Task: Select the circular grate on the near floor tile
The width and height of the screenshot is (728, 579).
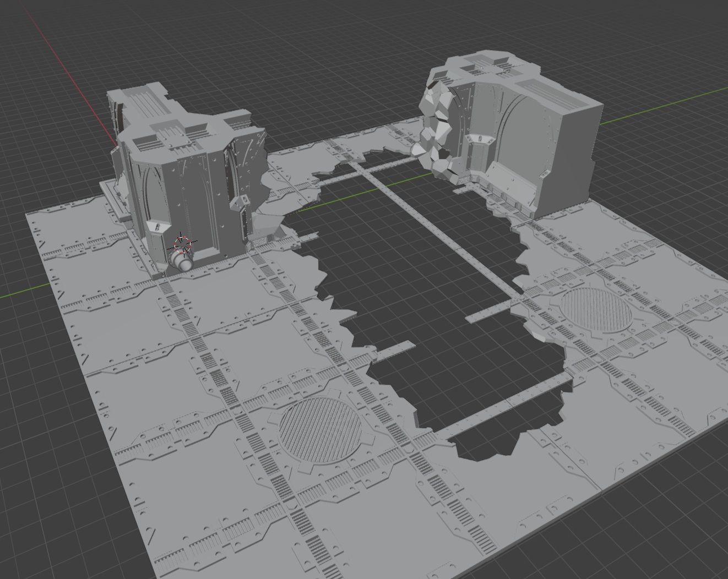Action: pos(320,430)
